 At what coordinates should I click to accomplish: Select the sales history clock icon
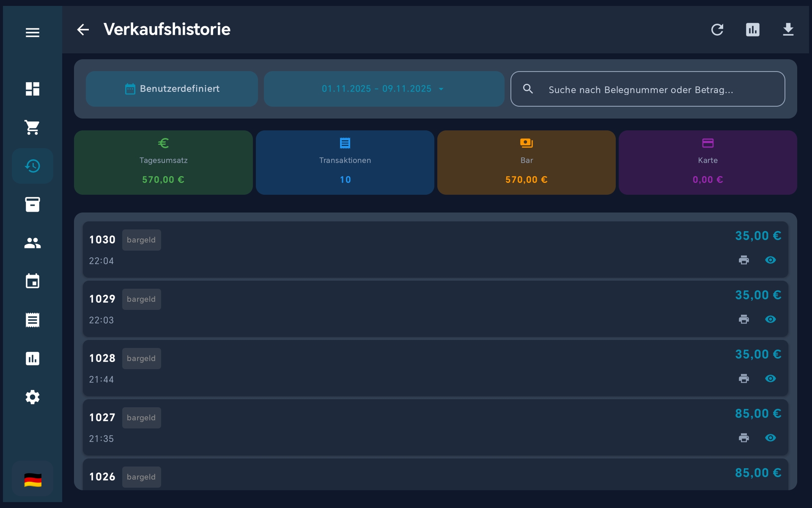coord(33,166)
